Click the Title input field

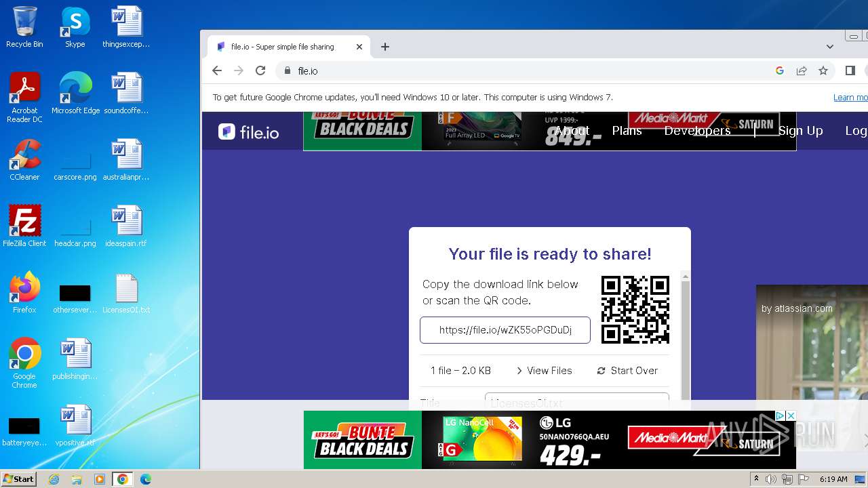(x=577, y=401)
